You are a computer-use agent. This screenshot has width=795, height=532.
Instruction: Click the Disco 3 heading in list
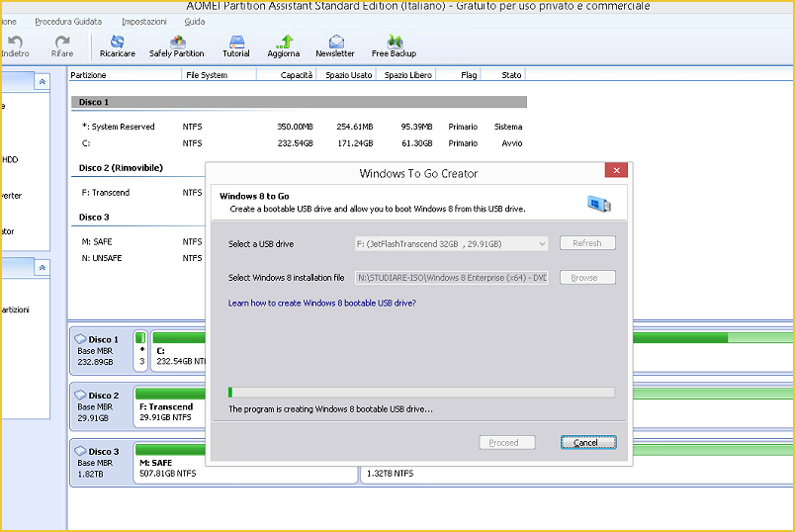94,218
